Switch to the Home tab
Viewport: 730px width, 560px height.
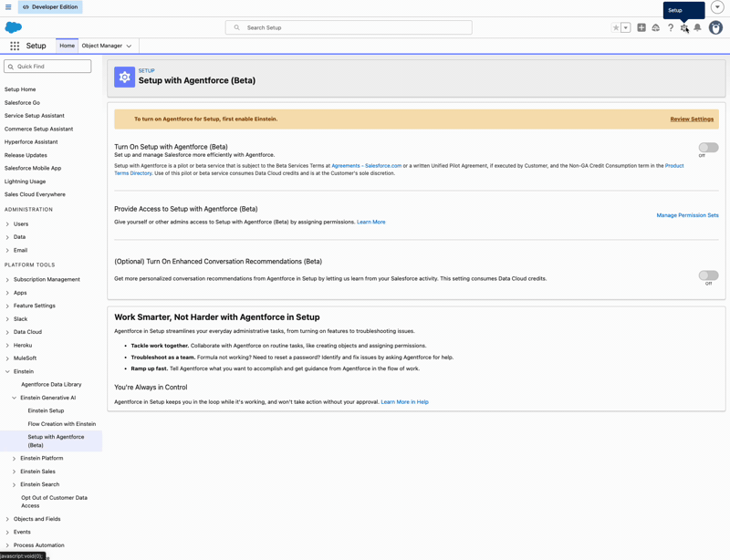tap(67, 45)
